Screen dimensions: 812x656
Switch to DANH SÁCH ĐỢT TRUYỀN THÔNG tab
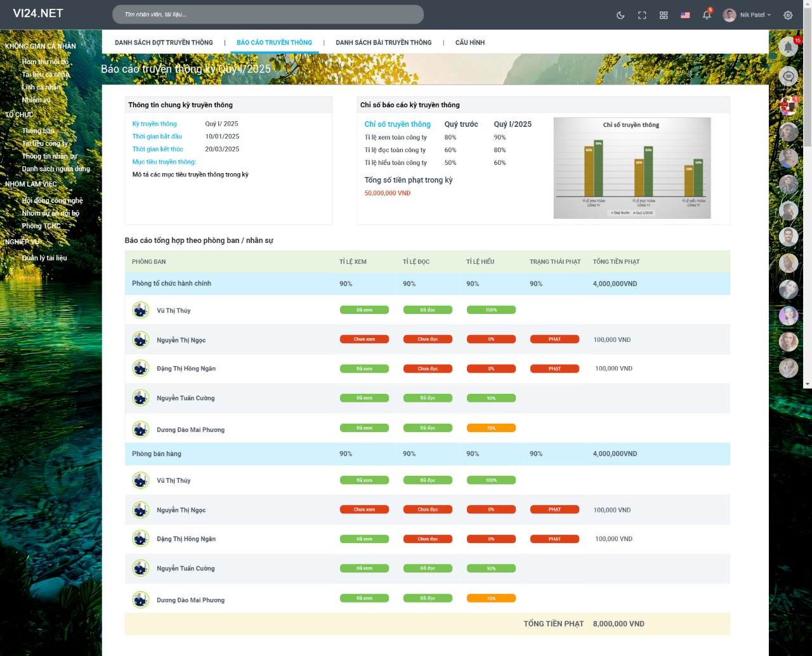click(164, 43)
